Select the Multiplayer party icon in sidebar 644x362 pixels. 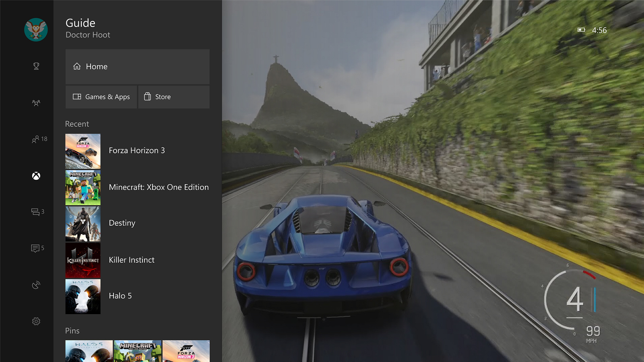coord(36,103)
